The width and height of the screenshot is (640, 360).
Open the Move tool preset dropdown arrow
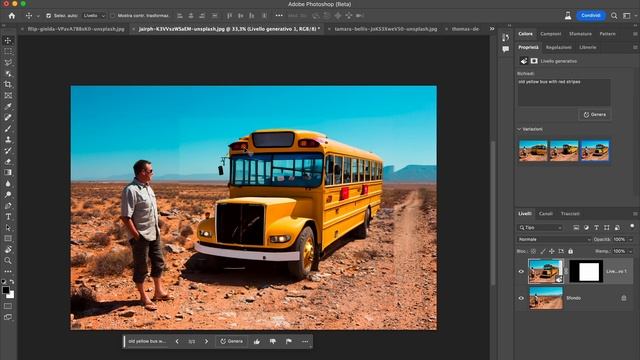[38, 16]
